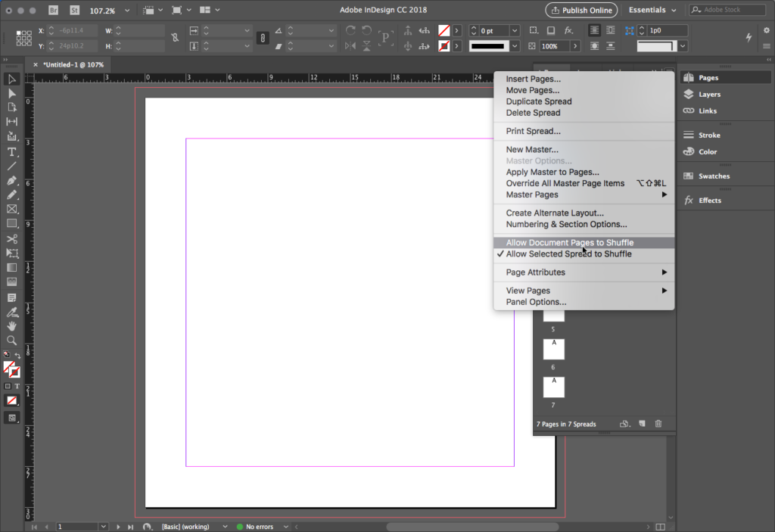Image resolution: width=775 pixels, height=532 pixels.
Task: Open Adobe Bridge with the Br icon
Action: point(54,10)
